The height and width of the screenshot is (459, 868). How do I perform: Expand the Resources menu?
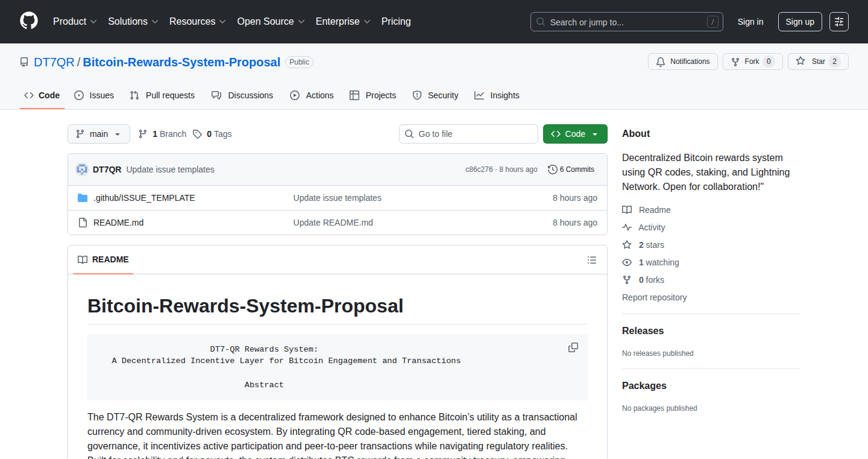click(x=198, y=22)
